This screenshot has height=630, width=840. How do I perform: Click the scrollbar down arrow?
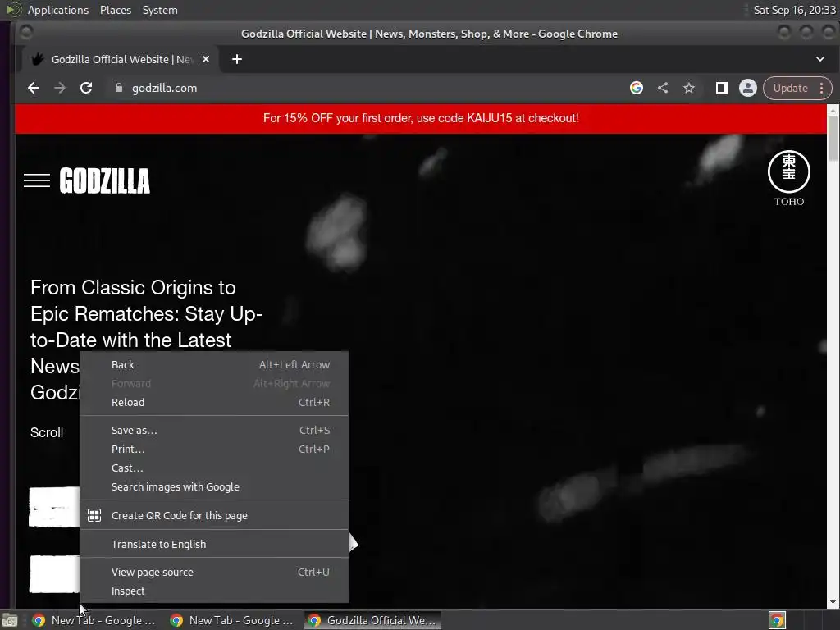[x=833, y=603]
